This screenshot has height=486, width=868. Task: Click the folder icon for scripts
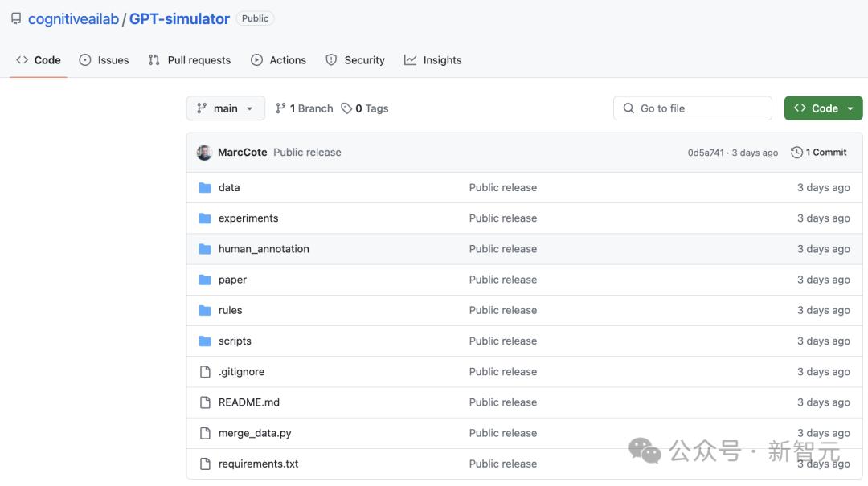(x=205, y=341)
